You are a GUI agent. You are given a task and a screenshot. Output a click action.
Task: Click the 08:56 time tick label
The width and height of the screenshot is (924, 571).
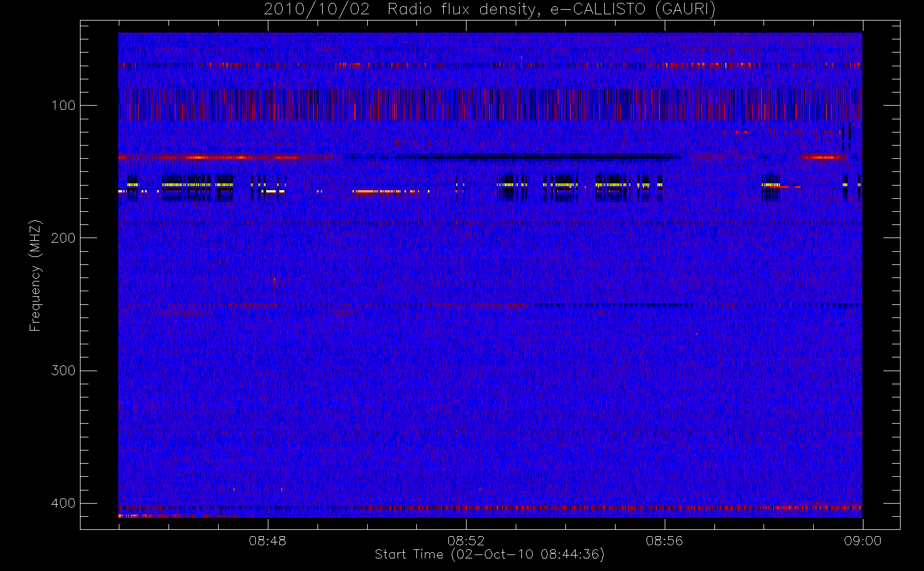[664, 541]
